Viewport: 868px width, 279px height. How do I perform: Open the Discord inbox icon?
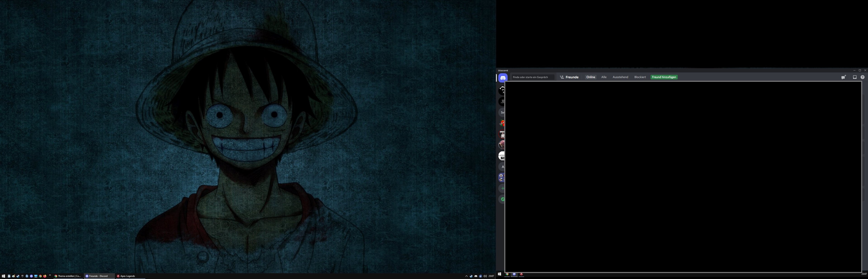(854, 77)
